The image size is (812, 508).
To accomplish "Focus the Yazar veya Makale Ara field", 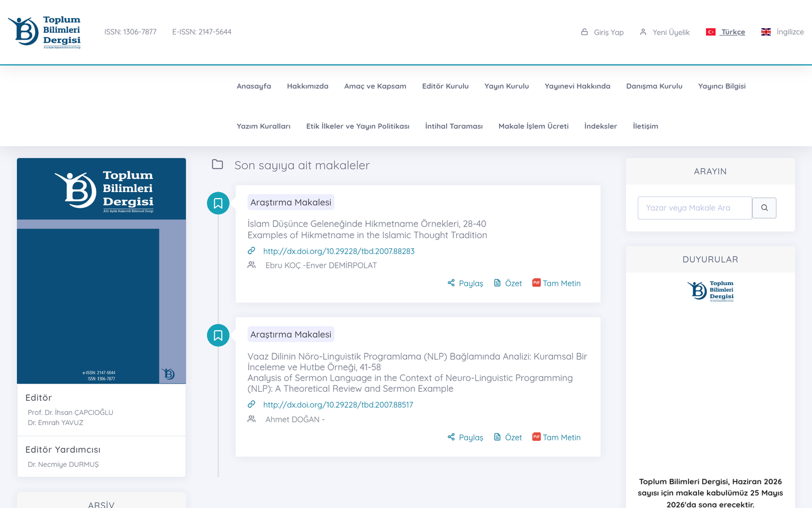I will pyautogui.click(x=695, y=208).
